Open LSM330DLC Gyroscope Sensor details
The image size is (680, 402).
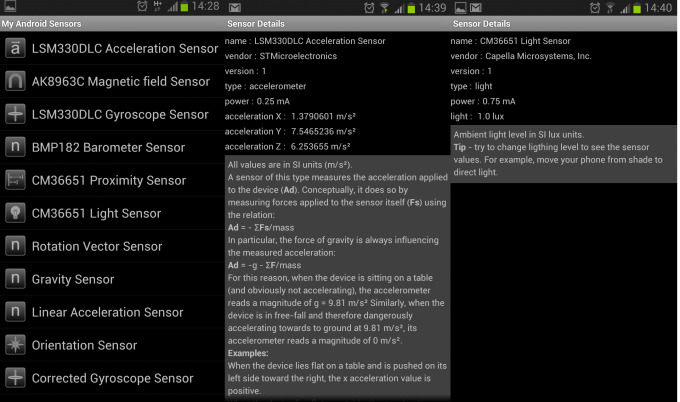click(x=120, y=115)
